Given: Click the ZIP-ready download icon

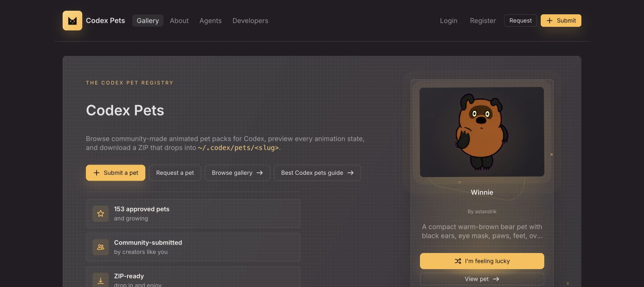Looking at the screenshot, I should (x=101, y=280).
